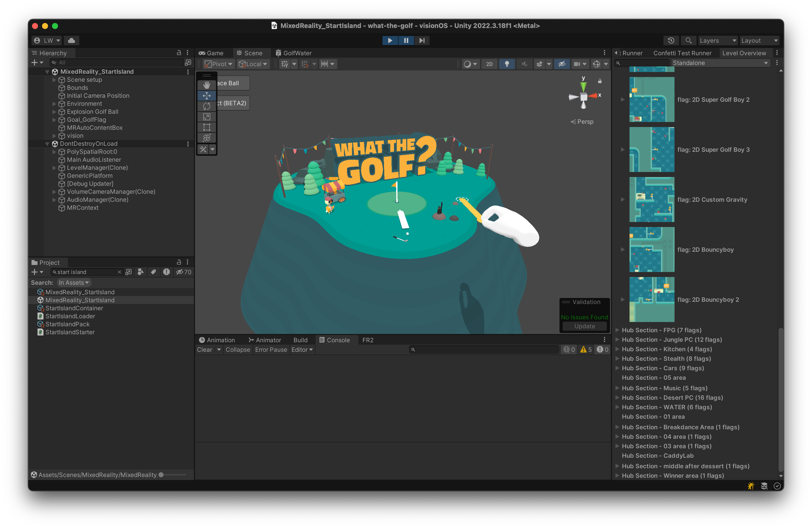Lock the scene orientation gizmo
The image size is (812, 528).
pyautogui.click(x=600, y=81)
